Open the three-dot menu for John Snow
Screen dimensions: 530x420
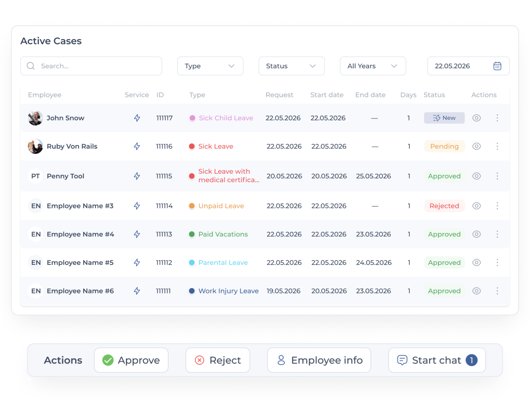[497, 118]
